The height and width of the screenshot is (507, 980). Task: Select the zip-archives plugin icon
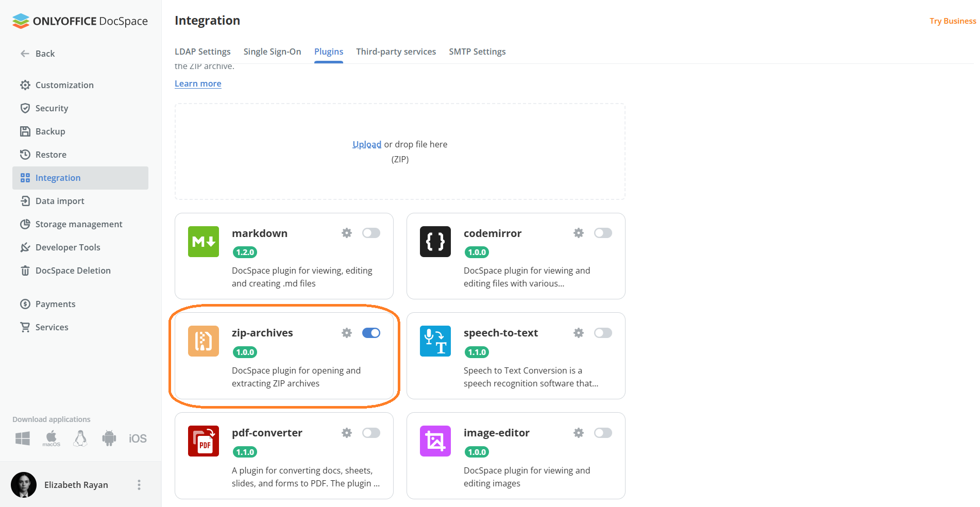(x=203, y=341)
